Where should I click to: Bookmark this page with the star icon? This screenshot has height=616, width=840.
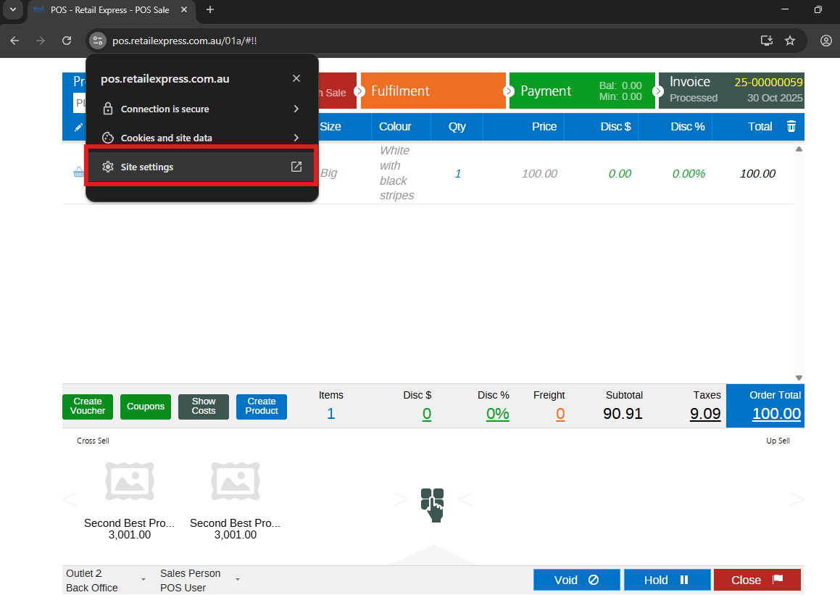pos(790,41)
